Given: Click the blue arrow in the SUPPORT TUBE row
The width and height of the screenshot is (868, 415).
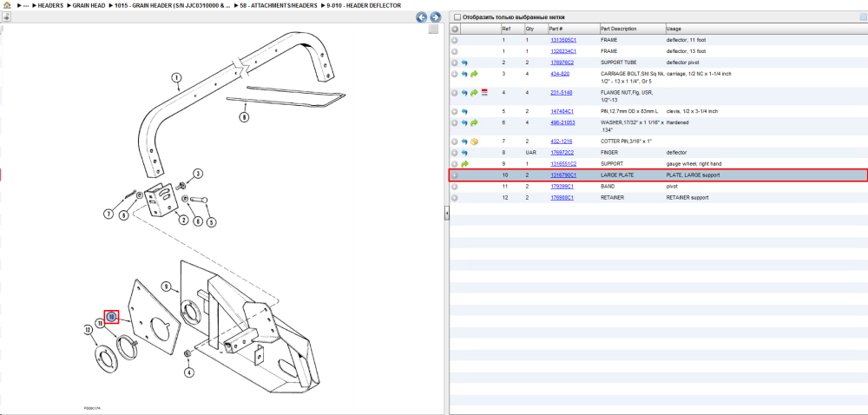Looking at the screenshot, I should point(464,63).
